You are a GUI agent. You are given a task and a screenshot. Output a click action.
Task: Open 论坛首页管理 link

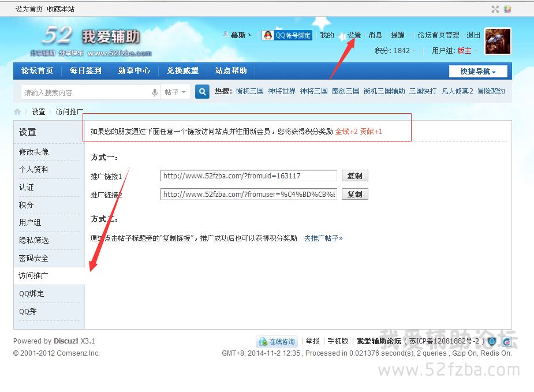(438, 35)
